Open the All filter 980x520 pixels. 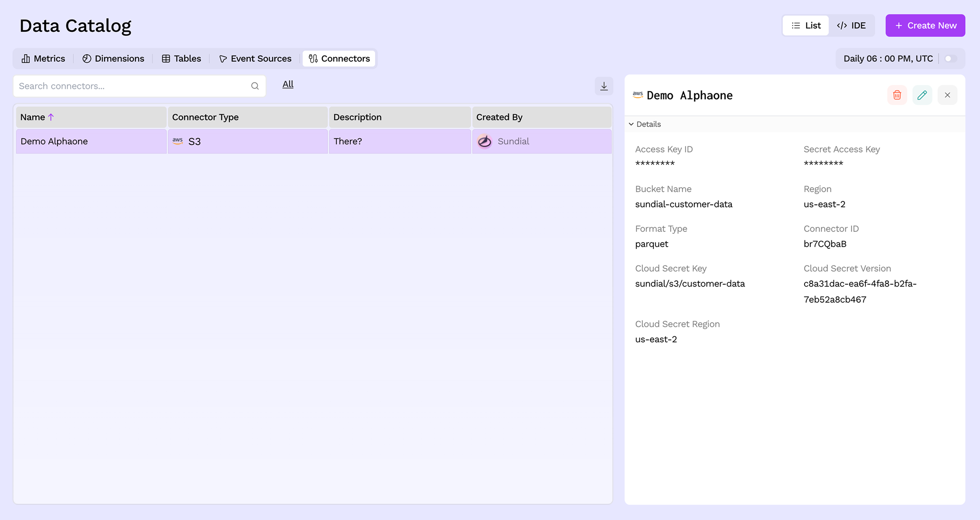(x=288, y=84)
